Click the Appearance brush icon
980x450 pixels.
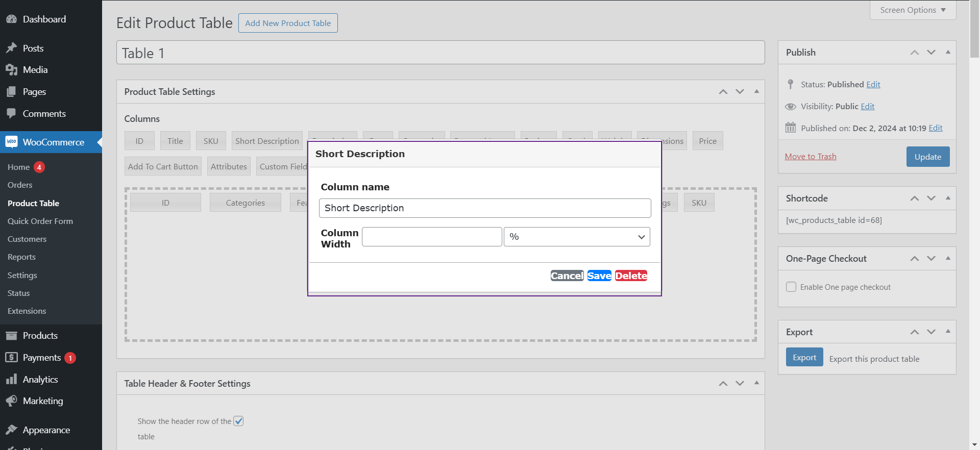point(11,430)
